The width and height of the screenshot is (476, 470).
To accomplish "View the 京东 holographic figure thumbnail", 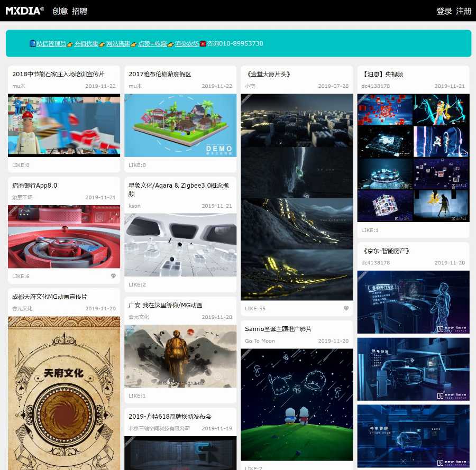I will tap(414, 302).
